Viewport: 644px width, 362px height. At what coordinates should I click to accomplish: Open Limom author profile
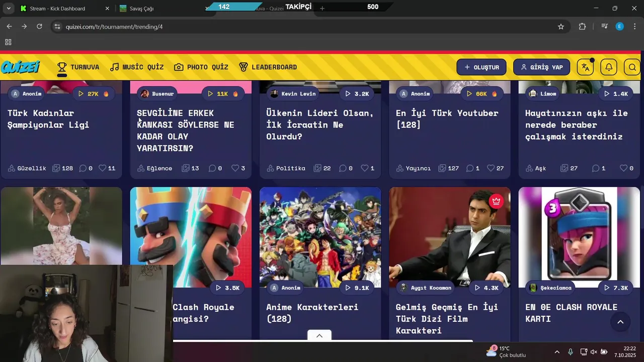click(x=543, y=94)
